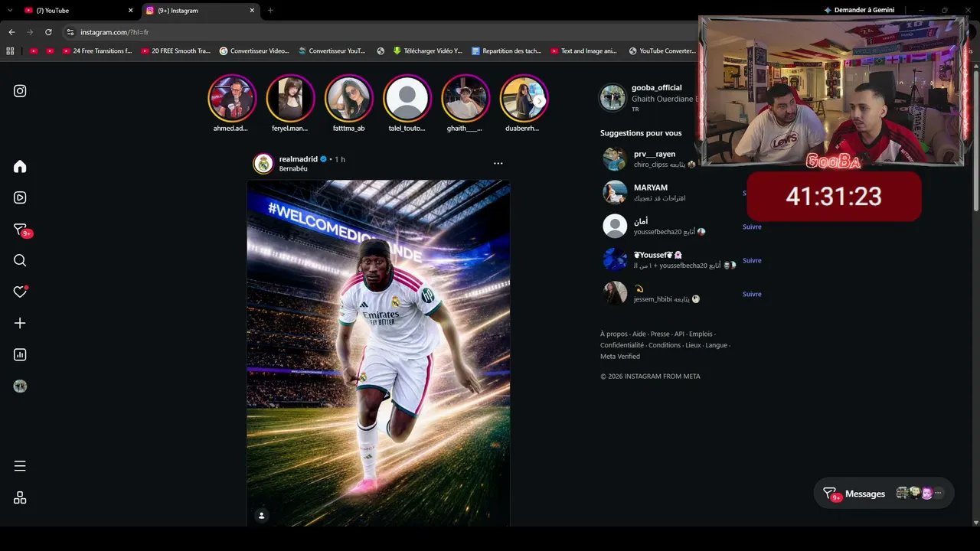This screenshot has height=551, width=980.
Task: Select the Instagram browser tab
Action: pyautogui.click(x=201, y=11)
